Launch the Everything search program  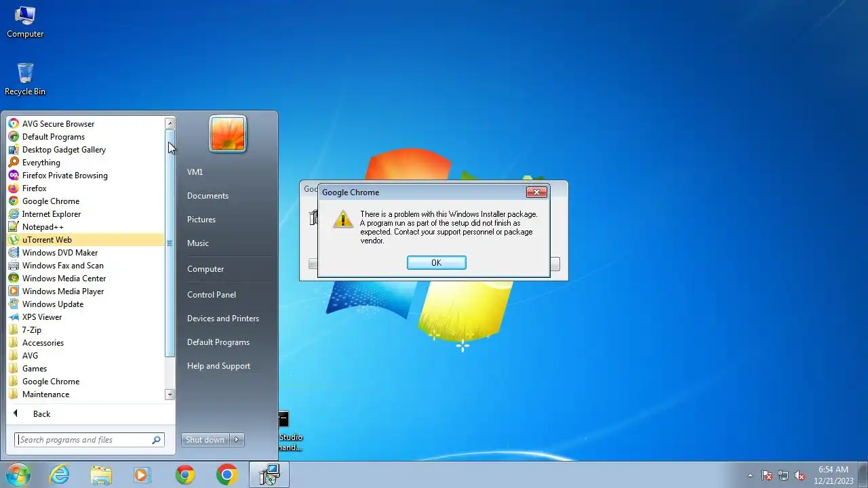[85, 163]
